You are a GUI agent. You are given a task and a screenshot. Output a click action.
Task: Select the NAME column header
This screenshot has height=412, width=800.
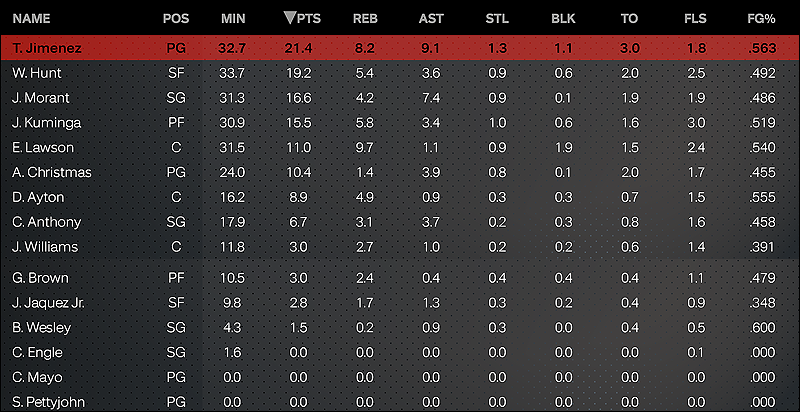[31, 19]
